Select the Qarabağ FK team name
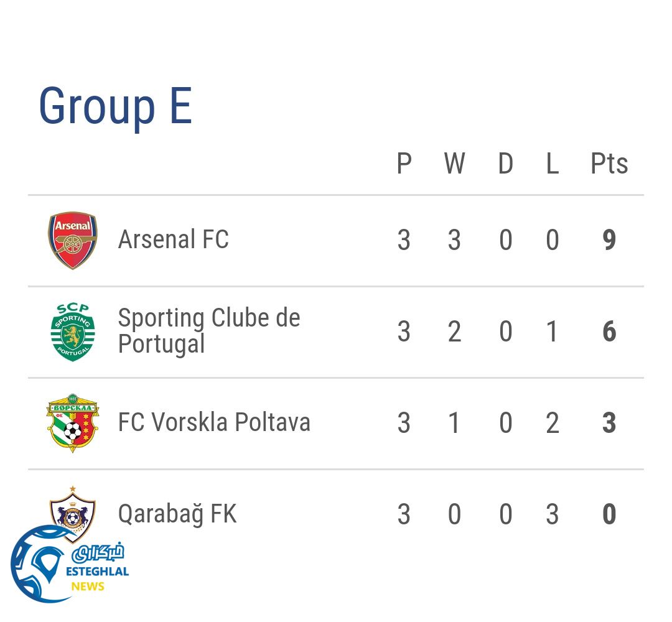The width and height of the screenshot is (672, 622). 177,514
